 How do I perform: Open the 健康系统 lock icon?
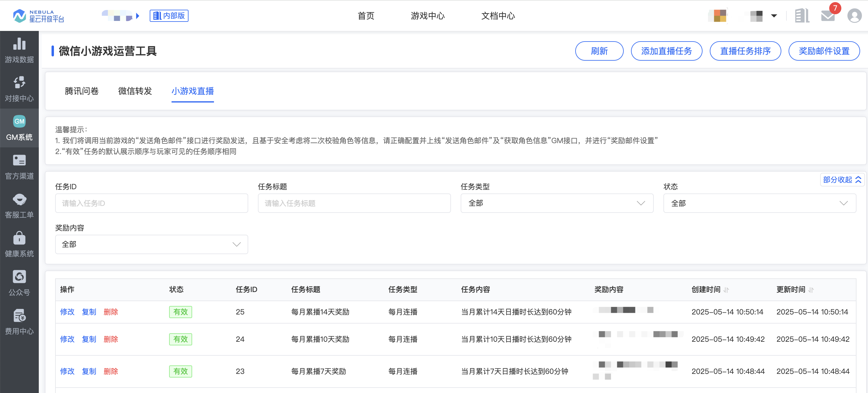click(x=19, y=238)
